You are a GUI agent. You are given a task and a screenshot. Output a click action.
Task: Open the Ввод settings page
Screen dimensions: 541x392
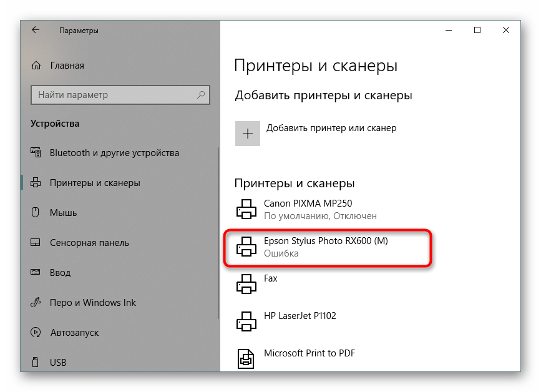(60, 273)
